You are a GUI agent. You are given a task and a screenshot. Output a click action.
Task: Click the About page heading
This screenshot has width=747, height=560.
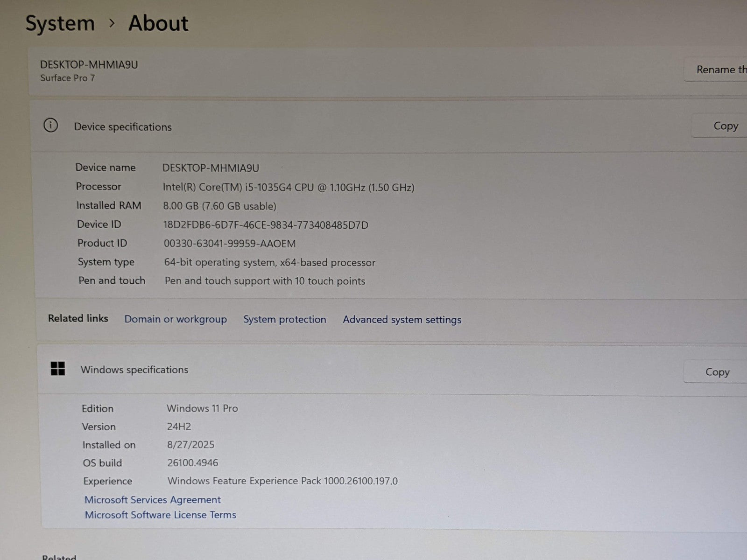[x=158, y=23]
